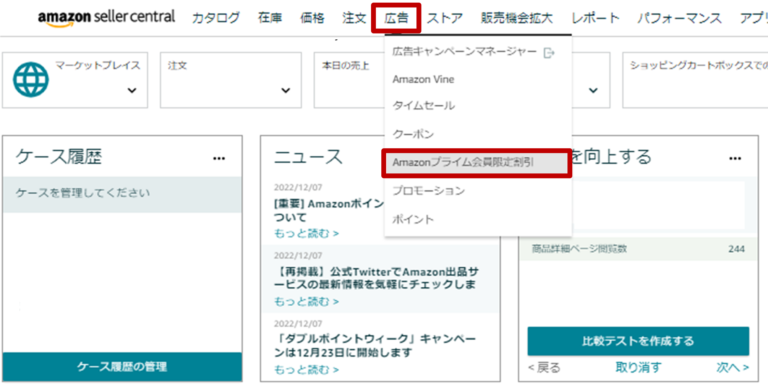Choose Amazon Vine from the menu

point(423,79)
